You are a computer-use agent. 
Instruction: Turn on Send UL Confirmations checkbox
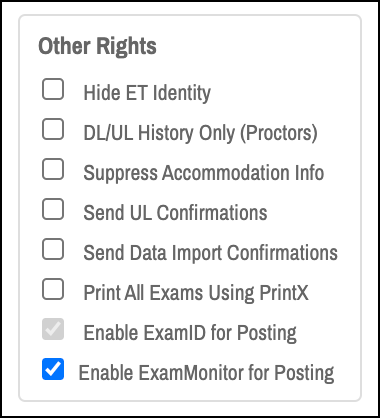click(x=53, y=209)
